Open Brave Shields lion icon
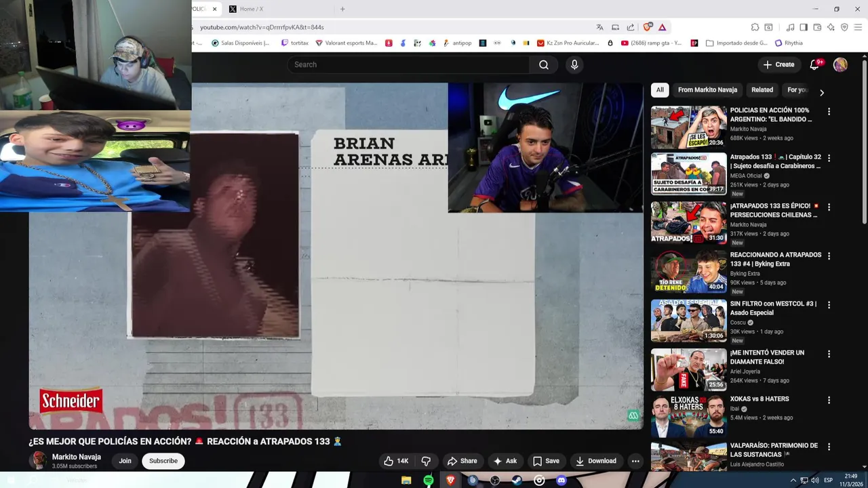 tap(648, 27)
